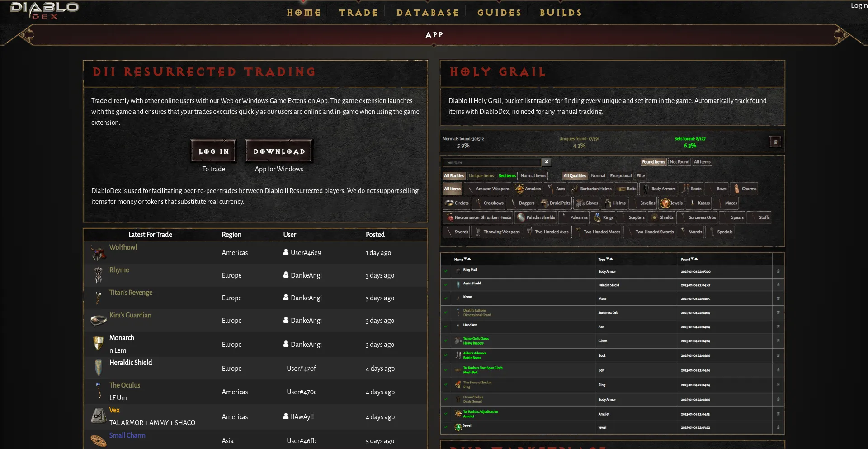Toggle the found checkmark for Knout
The image size is (868, 449).
coord(446,298)
